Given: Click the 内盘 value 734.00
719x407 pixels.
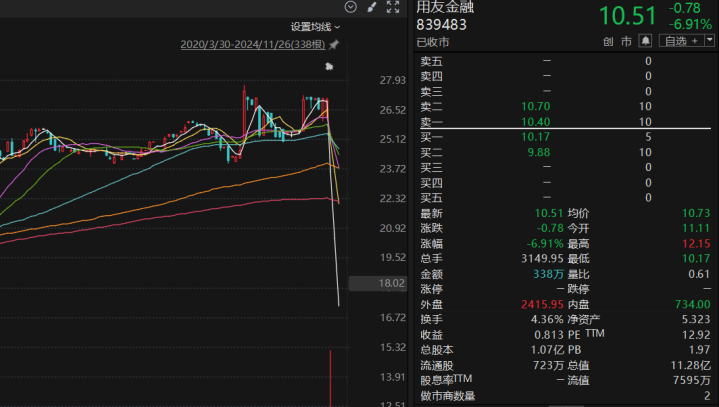Looking at the screenshot, I should (x=692, y=304).
